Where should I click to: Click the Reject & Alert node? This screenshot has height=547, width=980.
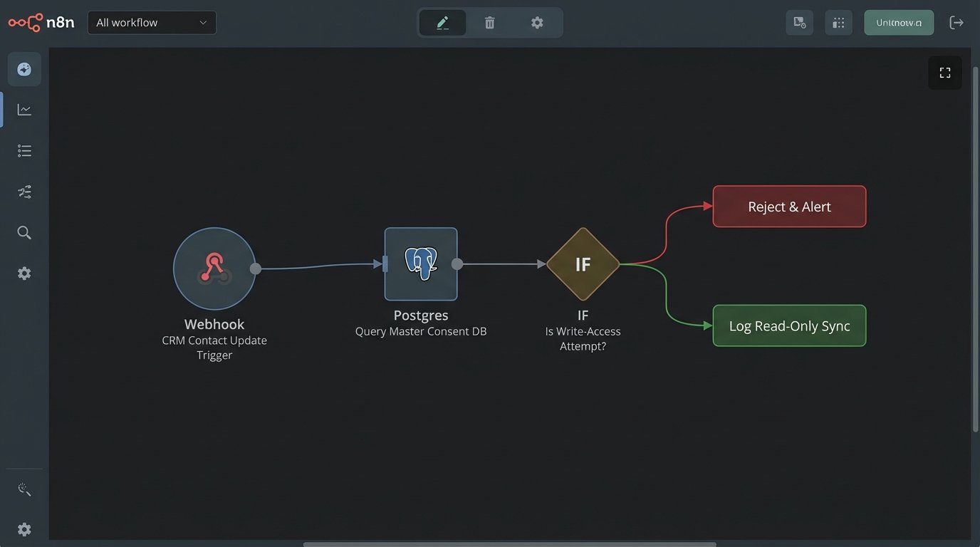[x=789, y=207]
